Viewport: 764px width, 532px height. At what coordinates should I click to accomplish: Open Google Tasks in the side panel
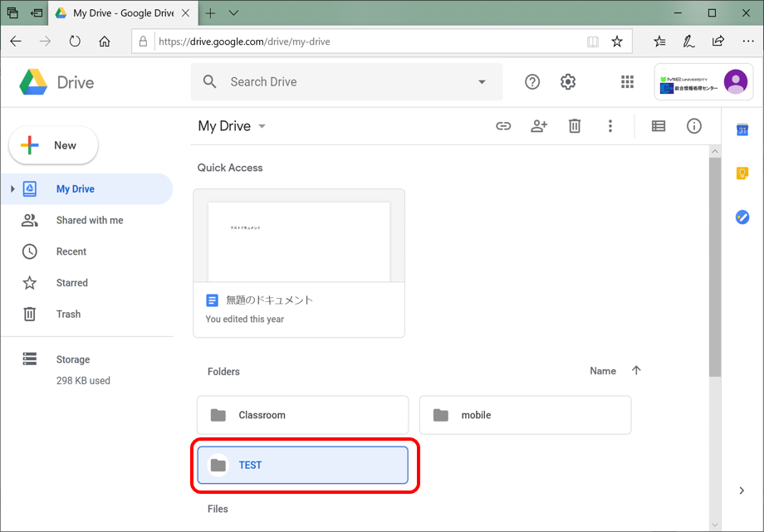click(x=741, y=217)
